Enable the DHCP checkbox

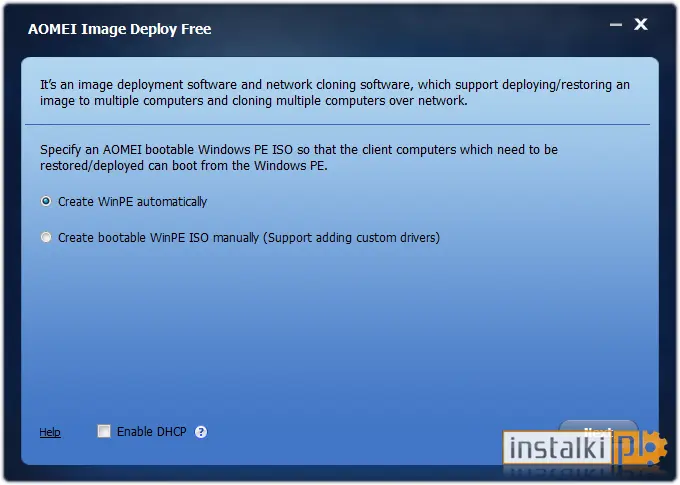tap(104, 431)
